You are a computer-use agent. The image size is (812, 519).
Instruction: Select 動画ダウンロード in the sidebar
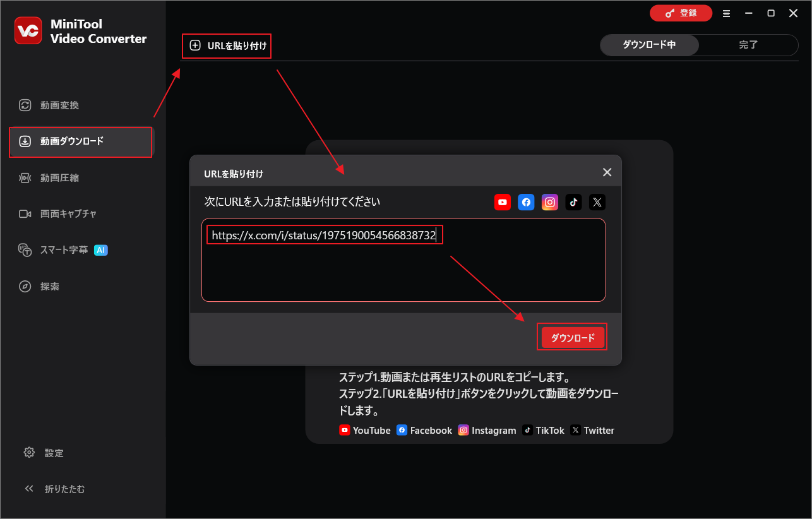click(81, 141)
